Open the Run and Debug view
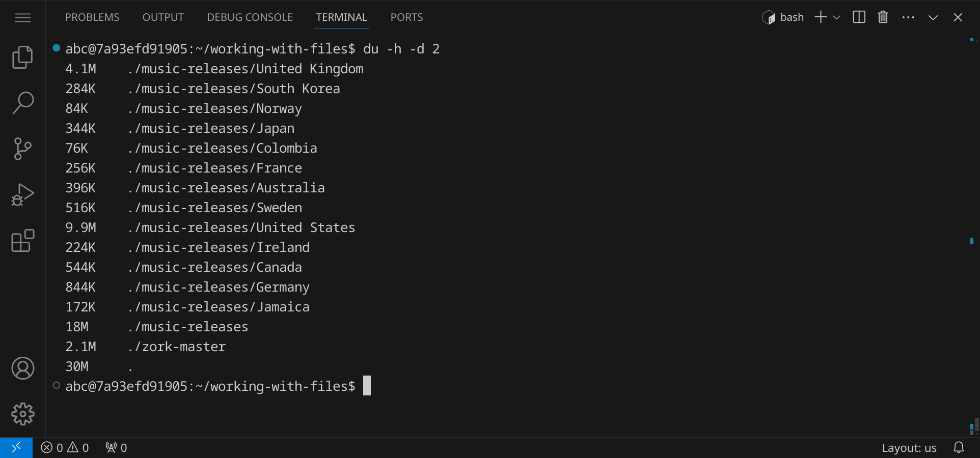The image size is (980, 458). coord(22,194)
